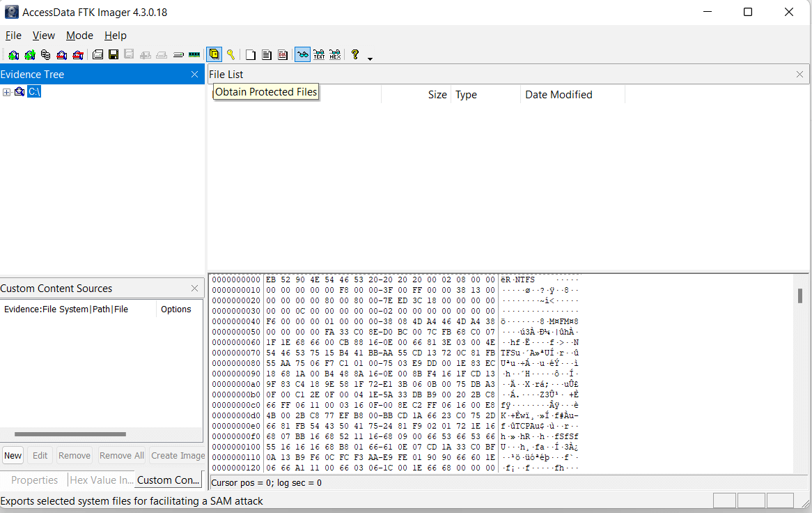Click the grayed Create Custom Content Image toolbar icon
This screenshot has width=812, height=513.
tap(162, 54)
